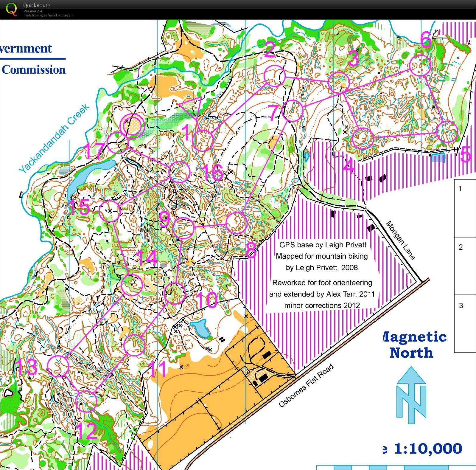This screenshot has height=470, width=476.
Task: Click the blue Magnetic North arrow
Action: (411, 395)
